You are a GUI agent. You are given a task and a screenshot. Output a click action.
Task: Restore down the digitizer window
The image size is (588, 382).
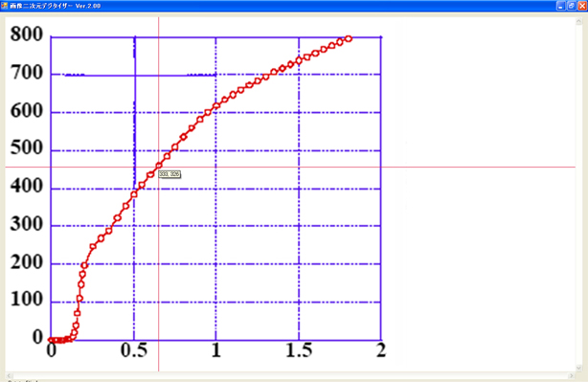pos(571,6)
